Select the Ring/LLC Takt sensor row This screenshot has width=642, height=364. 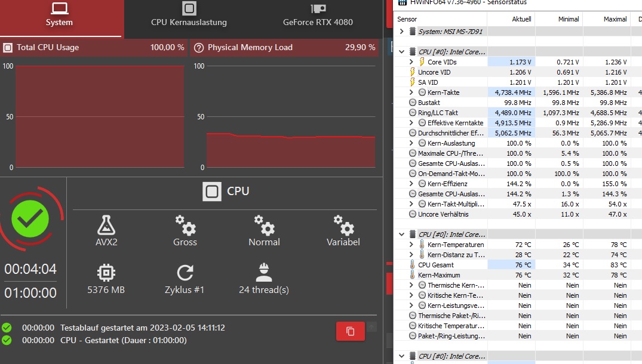coord(518,112)
